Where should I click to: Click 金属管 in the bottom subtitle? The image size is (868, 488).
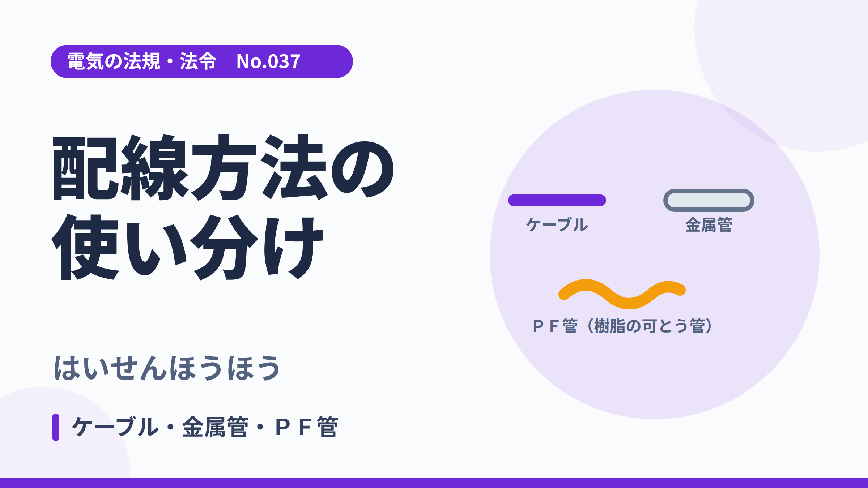(216, 427)
